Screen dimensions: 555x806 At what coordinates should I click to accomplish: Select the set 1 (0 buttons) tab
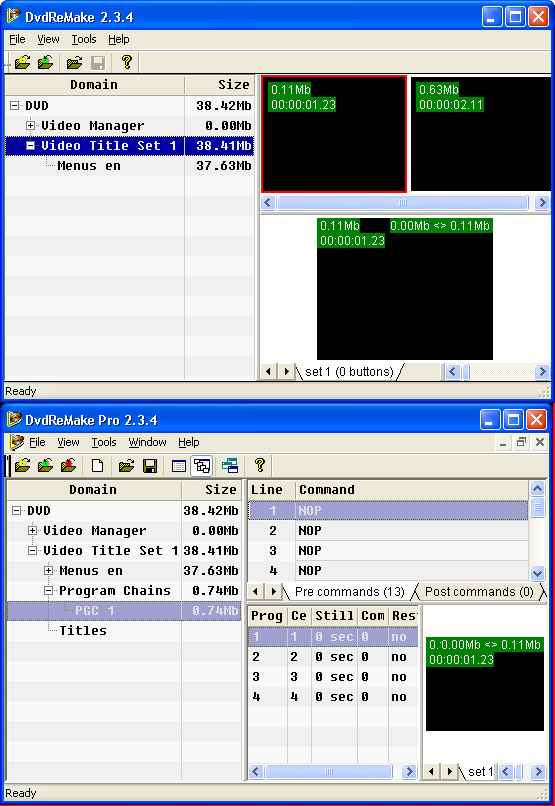349,372
